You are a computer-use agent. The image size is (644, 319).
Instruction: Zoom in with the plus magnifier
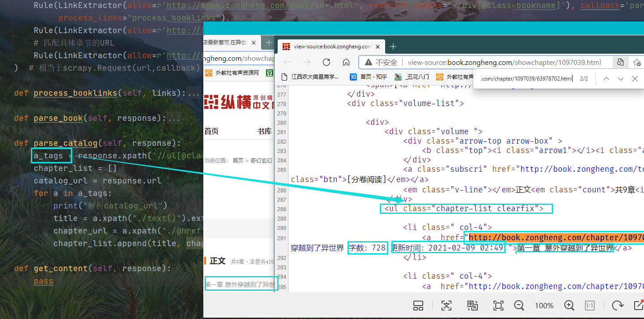[569, 306]
